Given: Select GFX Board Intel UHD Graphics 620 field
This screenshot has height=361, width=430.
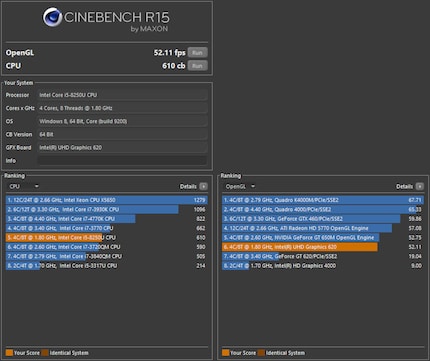Looking at the screenshot, I should point(122,147).
